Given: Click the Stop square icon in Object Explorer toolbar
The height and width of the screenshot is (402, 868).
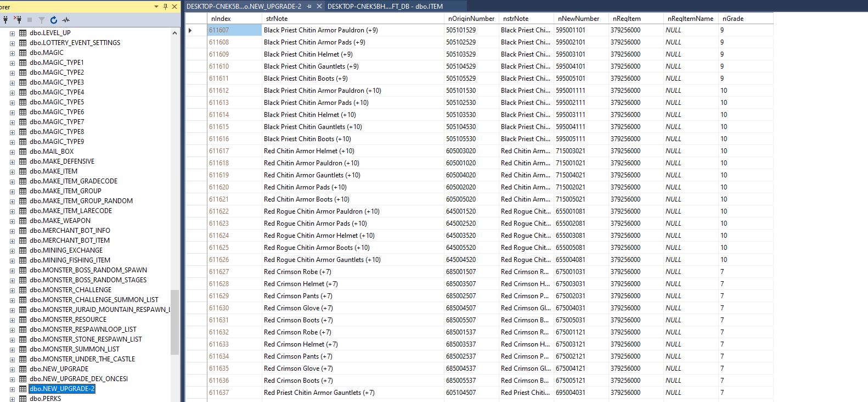Looking at the screenshot, I should point(30,20).
